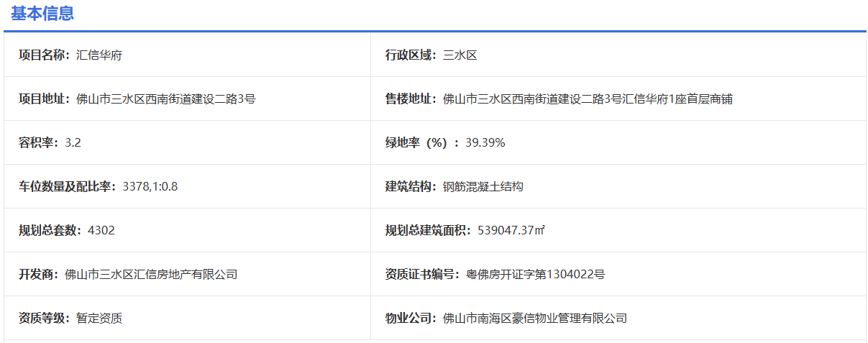Select certificate number 粤佛房开证字第1304022号
The width and height of the screenshot is (868, 343).
pyautogui.click(x=536, y=274)
